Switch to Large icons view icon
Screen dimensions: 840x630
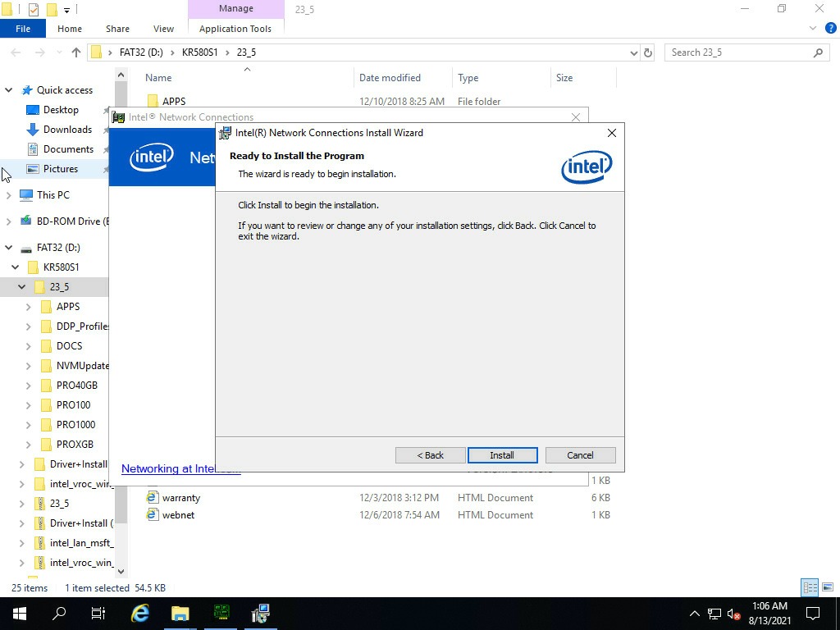(828, 587)
